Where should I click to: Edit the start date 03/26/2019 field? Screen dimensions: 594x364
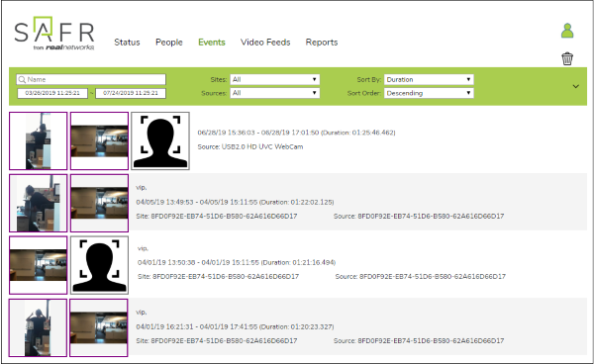(52, 93)
